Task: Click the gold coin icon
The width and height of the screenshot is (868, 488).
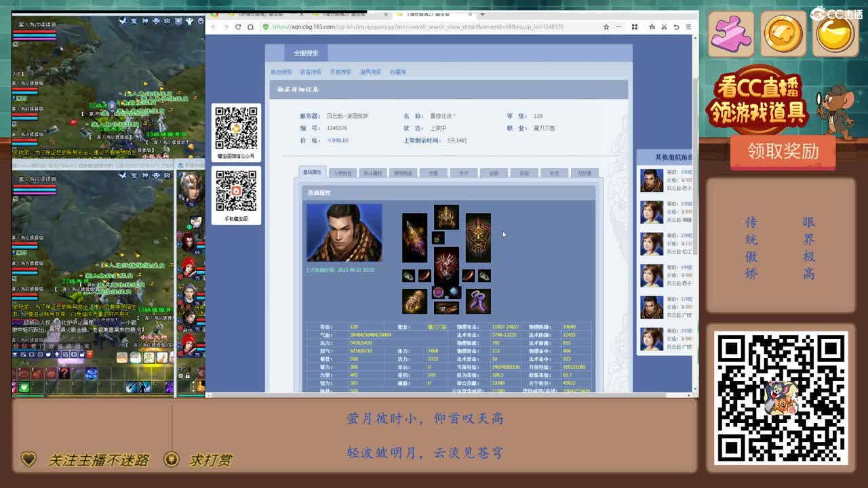Action: coord(783,34)
